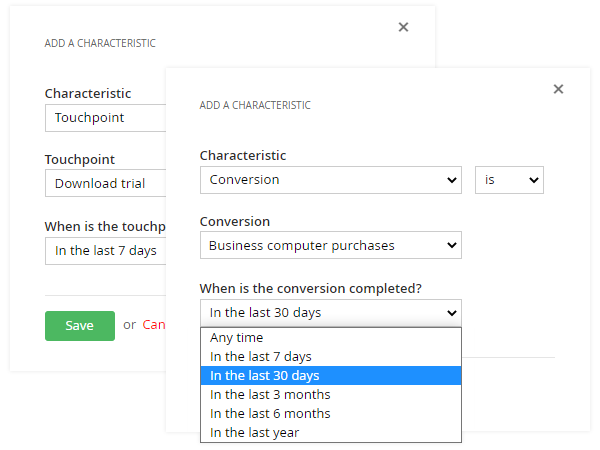The height and width of the screenshot is (450, 600).
Task: Pick highlighted 'In the last 30 days' option
Action: point(264,376)
